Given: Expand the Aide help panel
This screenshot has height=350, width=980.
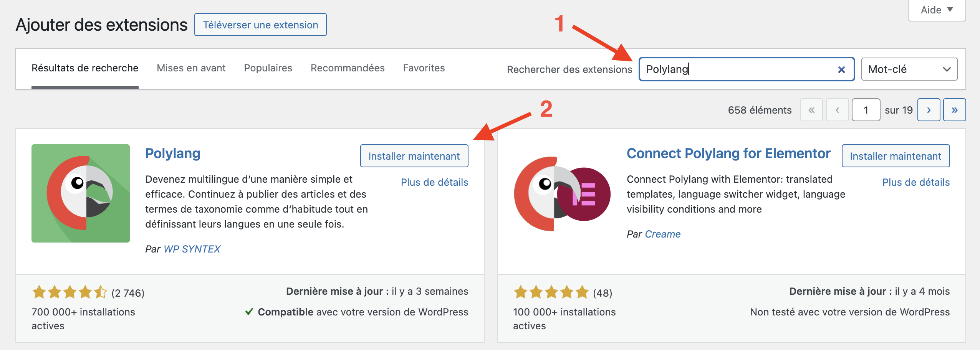Looking at the screenshot, I should (936, 10).
